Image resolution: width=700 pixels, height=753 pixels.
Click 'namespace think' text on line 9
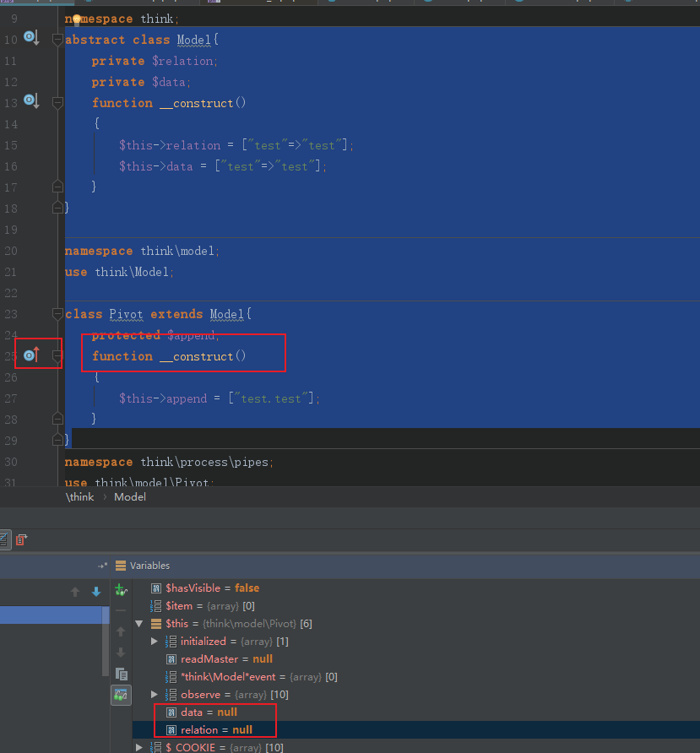tap(119, 19)
